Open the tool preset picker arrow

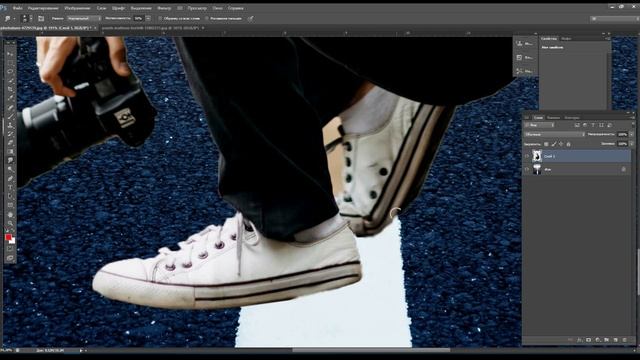tap(14, 18)
